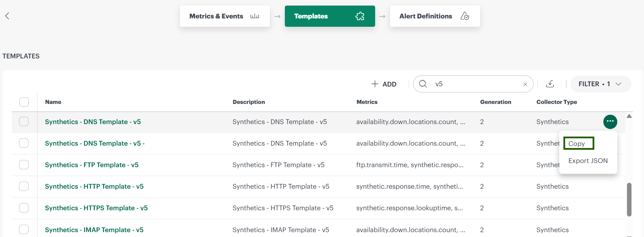Click the puzzle piece icon on Templates
This screenshot has width=644, height=237.
[x=360, y=16]
